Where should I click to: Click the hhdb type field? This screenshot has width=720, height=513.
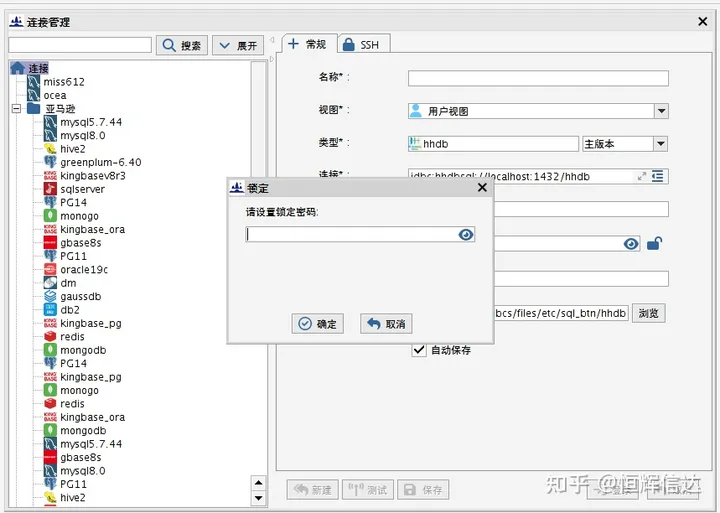[493, 144]
